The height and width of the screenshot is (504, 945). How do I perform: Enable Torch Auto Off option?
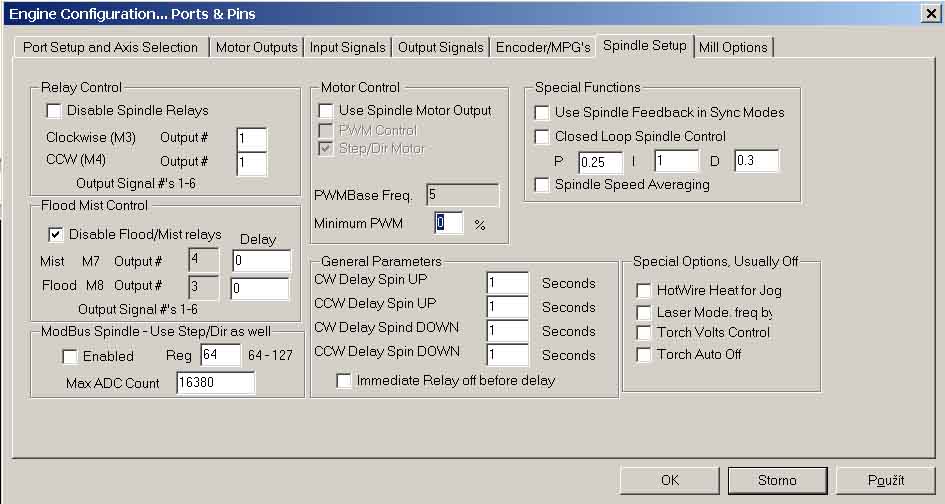645,355
